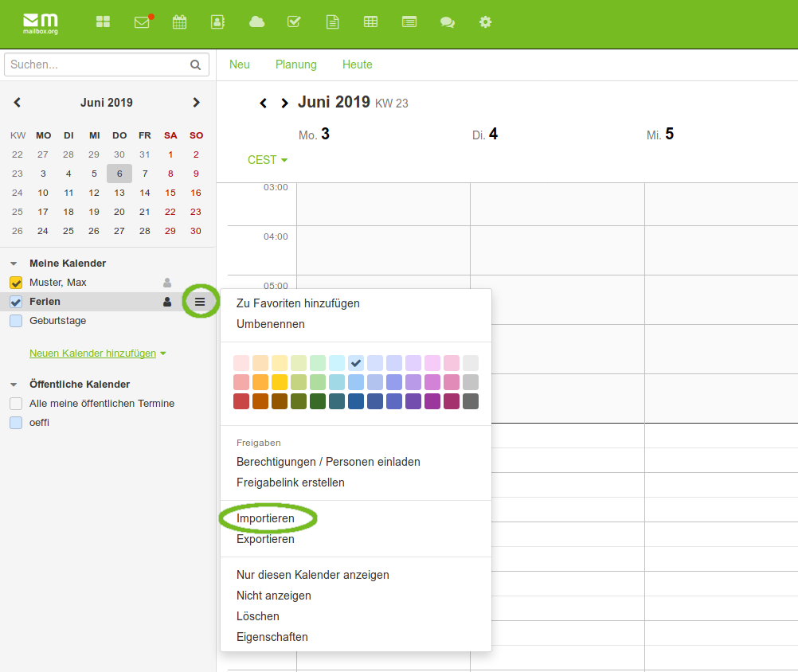The width and height of the screenshot is (798, 672).
Task: Click the person icon next to Ferien
Action: pos(167,302)
